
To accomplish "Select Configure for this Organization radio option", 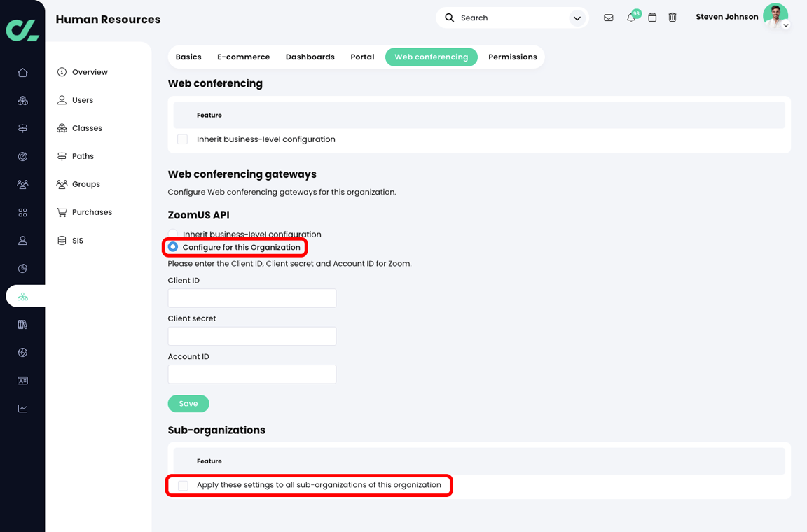I will 173,246.
